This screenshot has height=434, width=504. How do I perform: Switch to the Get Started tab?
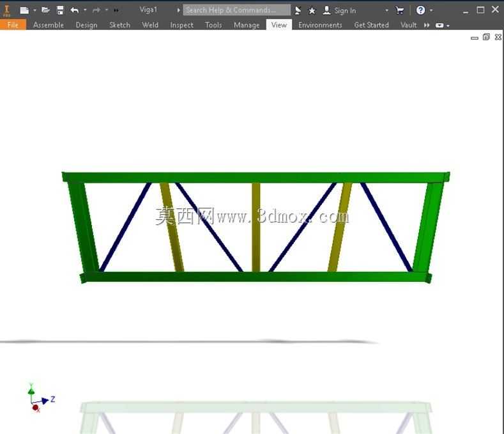[x=371, y=25]
